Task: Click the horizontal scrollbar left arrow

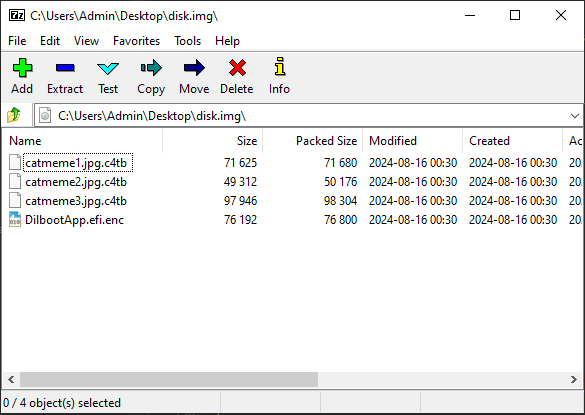Action: click(x=11, y=380)
